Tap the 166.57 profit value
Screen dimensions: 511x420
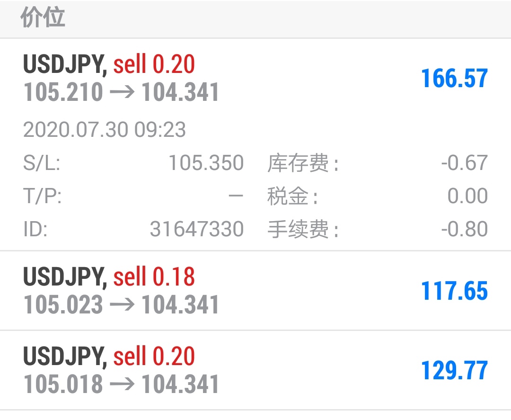pyautogui.click(x=454, y=79)
